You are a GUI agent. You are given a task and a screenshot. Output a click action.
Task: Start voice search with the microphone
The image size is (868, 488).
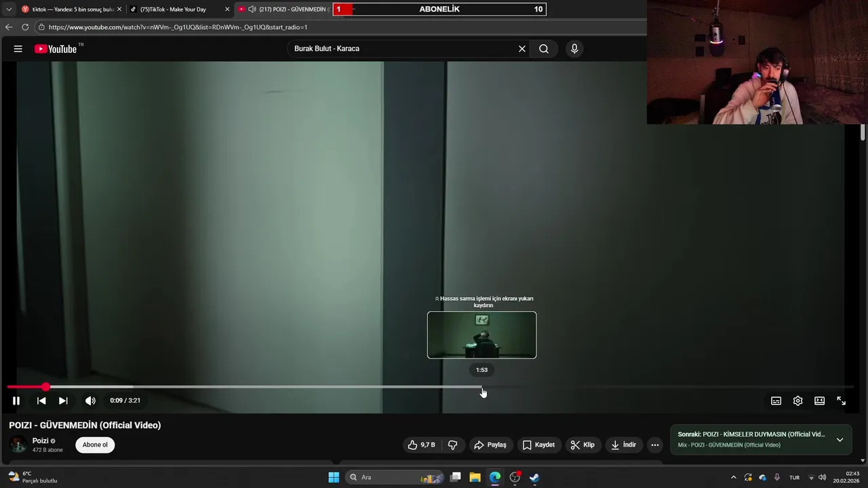click(x=574, y=49)
